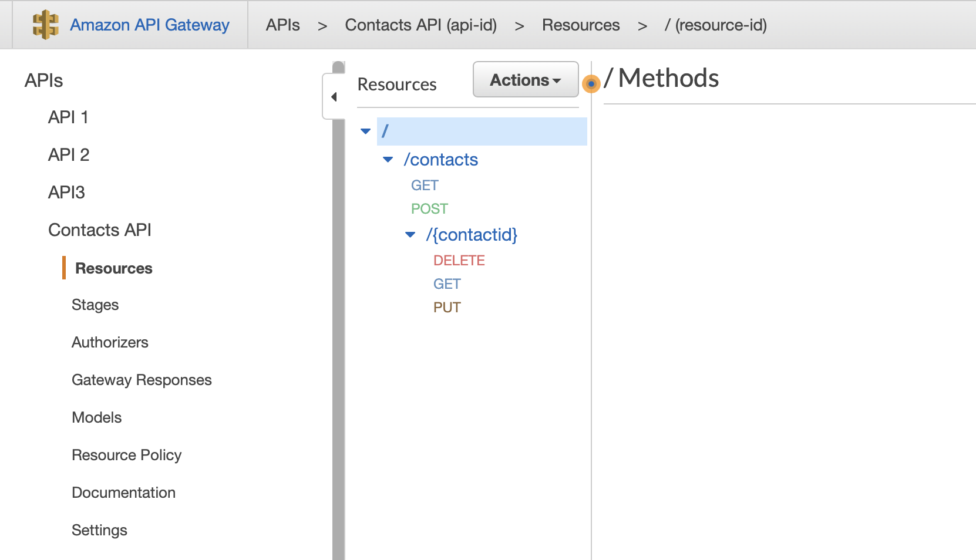Collapse the /{contactid} resource arrow
976x560 pixels.
click(x=410, y=235)
